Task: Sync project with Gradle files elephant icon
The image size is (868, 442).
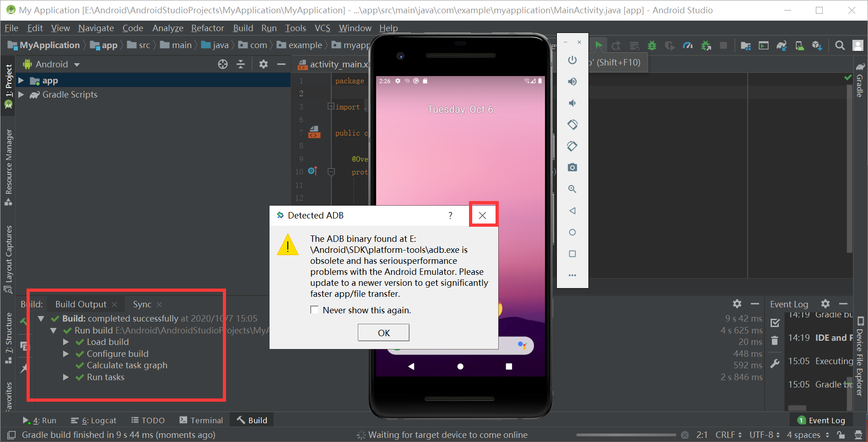Action: [782, 45]
